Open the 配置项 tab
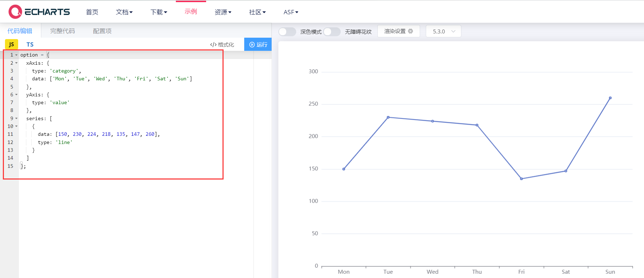Viewport: 644px width, 278px height. point(102,31)
